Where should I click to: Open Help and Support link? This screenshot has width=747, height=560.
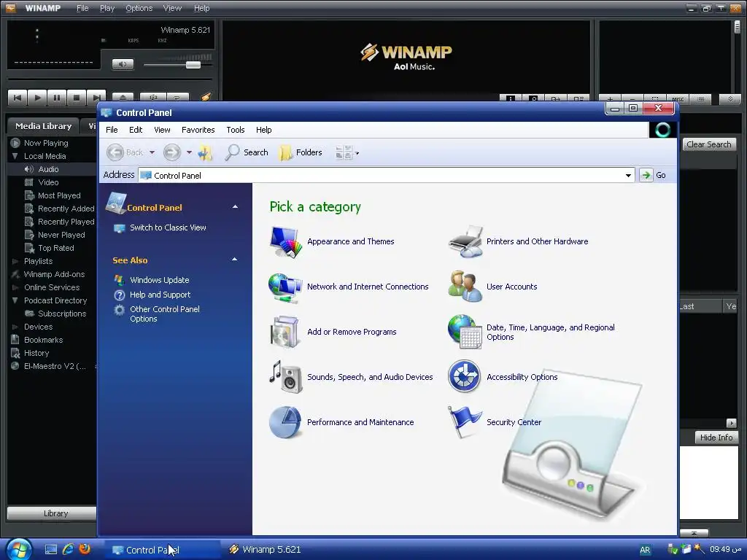[x=160, y=295]
